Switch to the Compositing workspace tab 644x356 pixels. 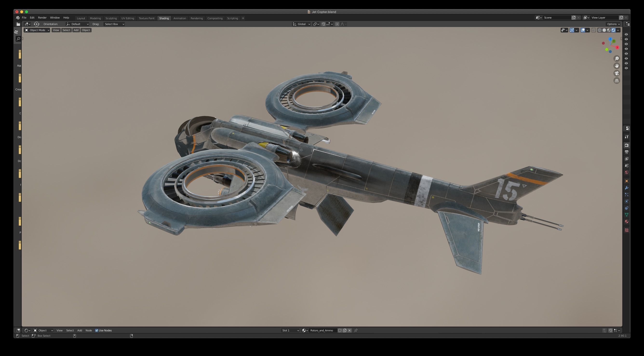coord(215,18)
